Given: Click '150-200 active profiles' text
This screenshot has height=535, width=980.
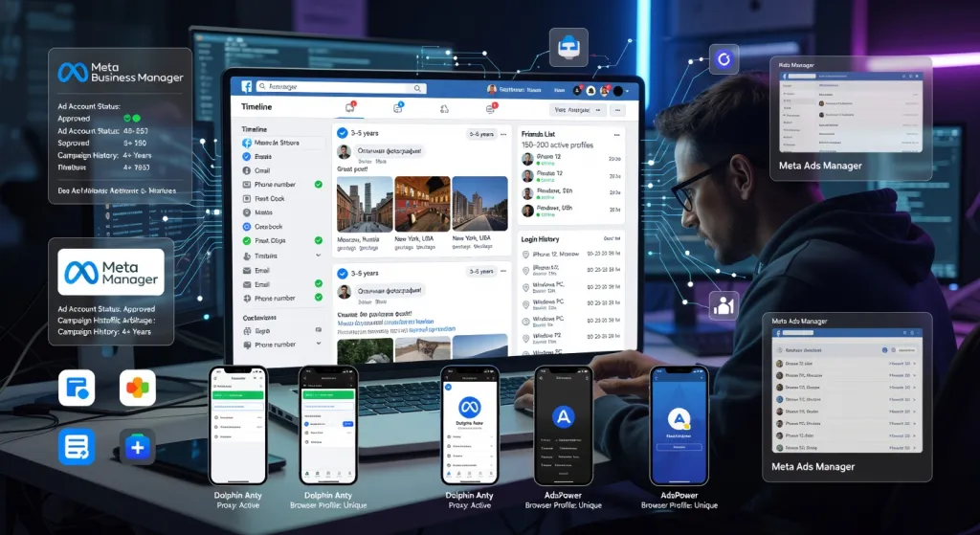Looking at the screenshot, I should (x=558, y=145).
